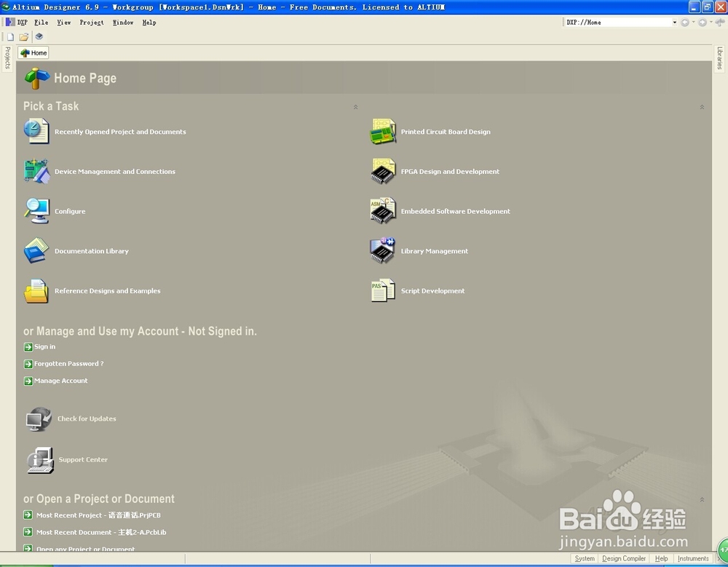Click Recently Opened Project and Documents text
Image resolution: width=728 pixels, height=567 pixels.
(x=120, y=132)
